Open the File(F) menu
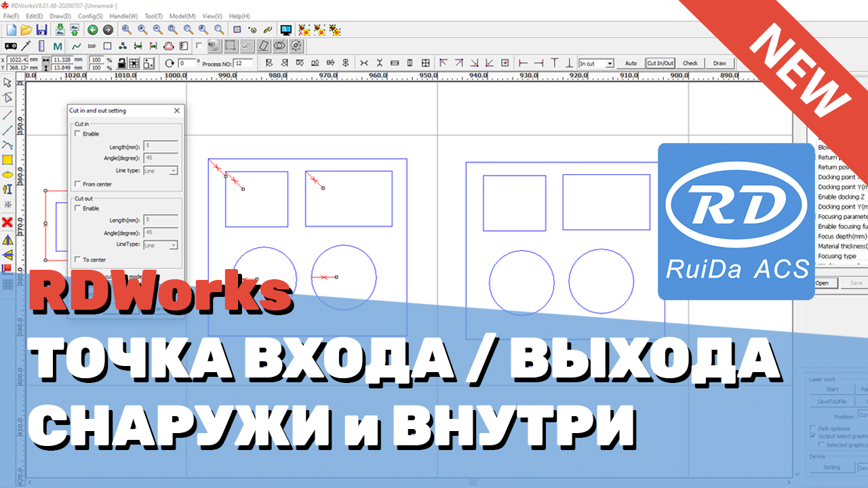This screenshot has height=488, width=868. (12, 16)
